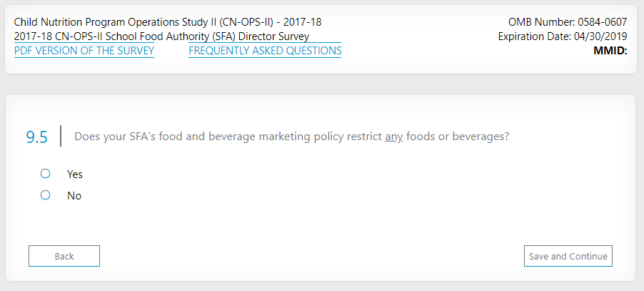This screenshot has width=644, height=291.
Task: Open the PDF version of the survey
Action: 84,51
